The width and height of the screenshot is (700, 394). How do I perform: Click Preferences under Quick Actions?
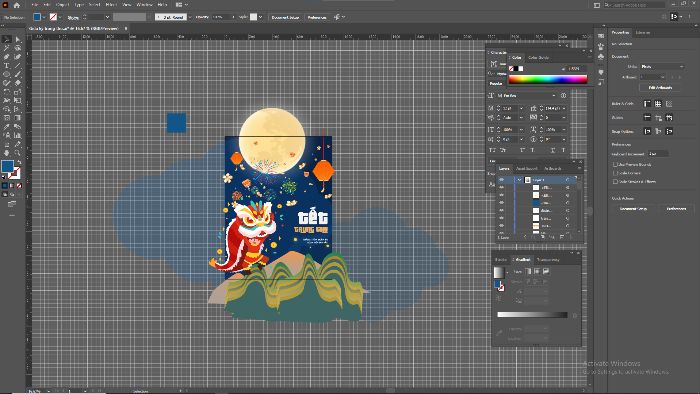tap(676, 209)
